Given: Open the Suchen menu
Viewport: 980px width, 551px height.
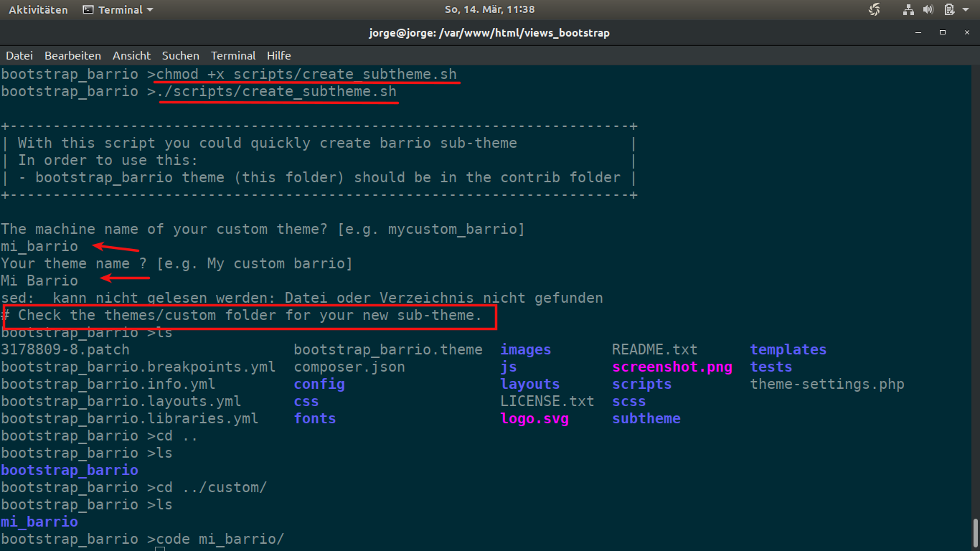Looking at the screenshot, I should tap(181, 55).
